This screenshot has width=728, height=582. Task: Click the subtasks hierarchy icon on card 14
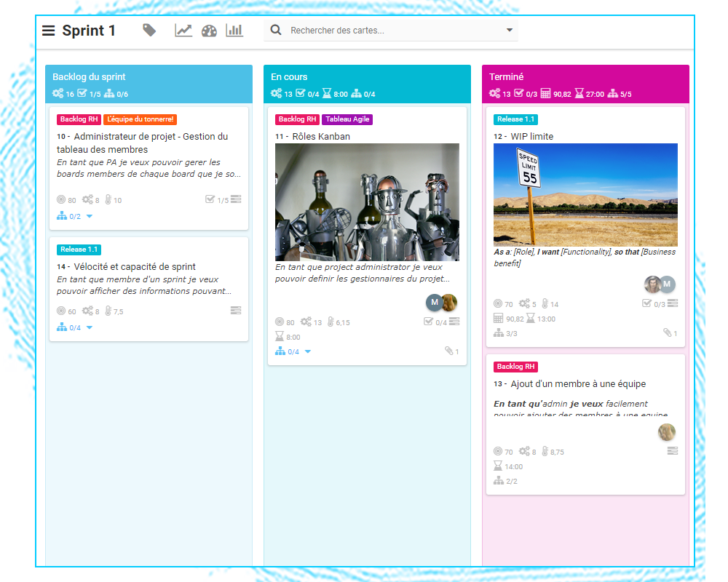[x=62, y=327]
